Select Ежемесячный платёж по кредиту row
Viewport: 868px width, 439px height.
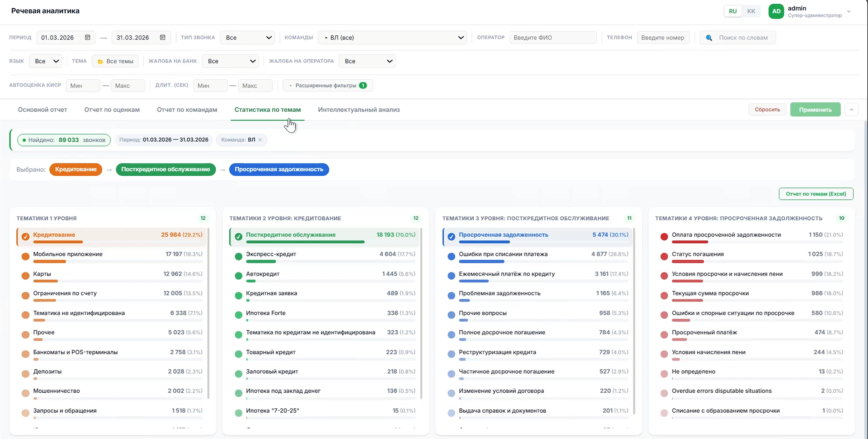[x=538, y=277]
